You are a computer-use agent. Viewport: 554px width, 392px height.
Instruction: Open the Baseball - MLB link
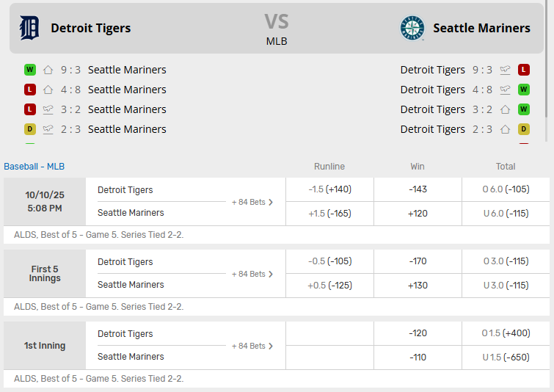(34, 167)
